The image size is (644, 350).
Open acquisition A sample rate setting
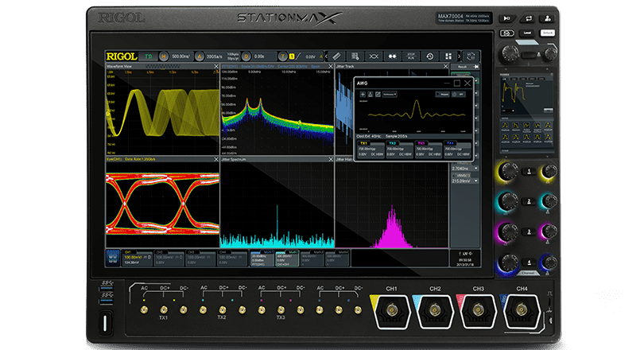[200, 56]
